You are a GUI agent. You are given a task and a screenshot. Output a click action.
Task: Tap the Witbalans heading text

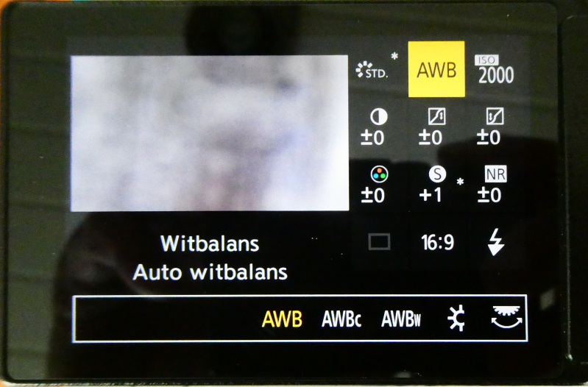click(210, 244)
